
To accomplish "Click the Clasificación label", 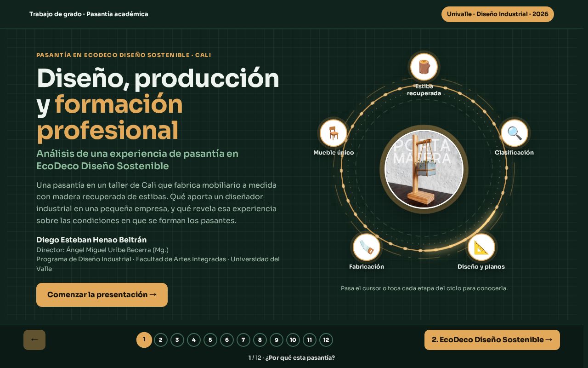I will [x=514, y=153].
